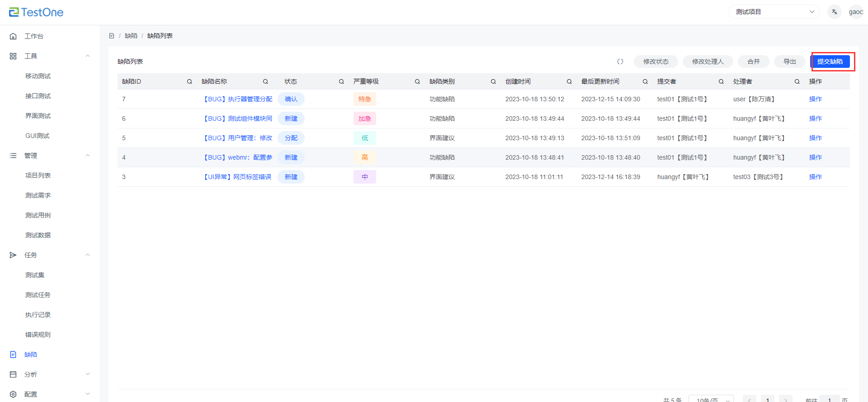868x402 pixels.
Task: Open defect link 【UI异常】网页标签错误
Action: tap(237, 177)
